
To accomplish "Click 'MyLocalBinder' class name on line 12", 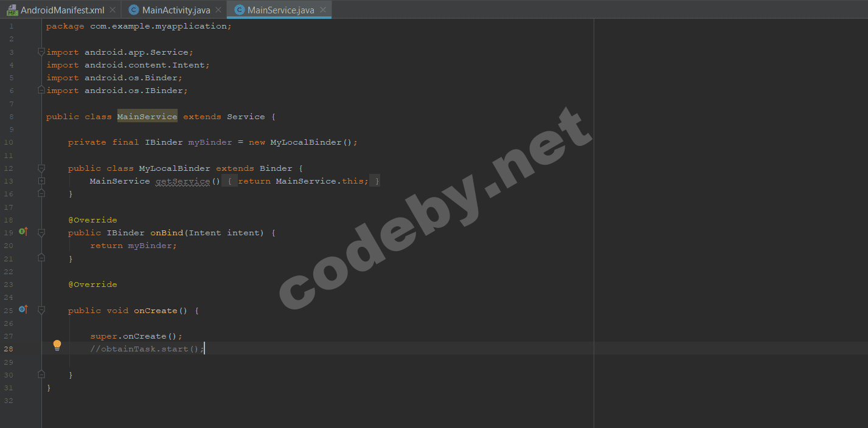I will click(x=175, y=168).
